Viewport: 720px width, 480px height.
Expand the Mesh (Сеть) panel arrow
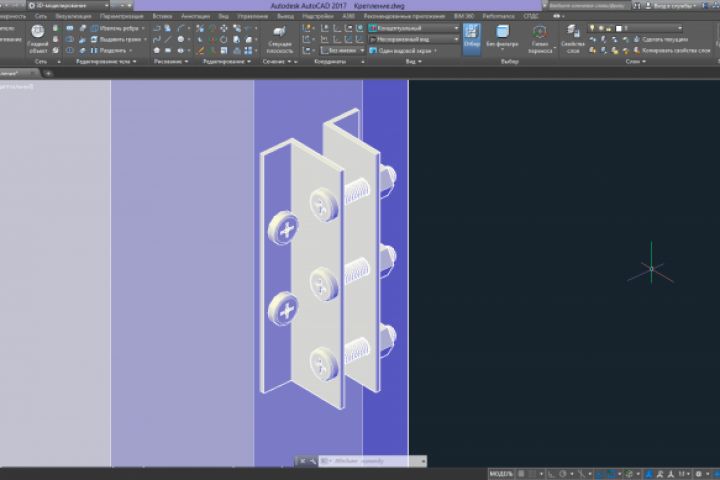59,62
